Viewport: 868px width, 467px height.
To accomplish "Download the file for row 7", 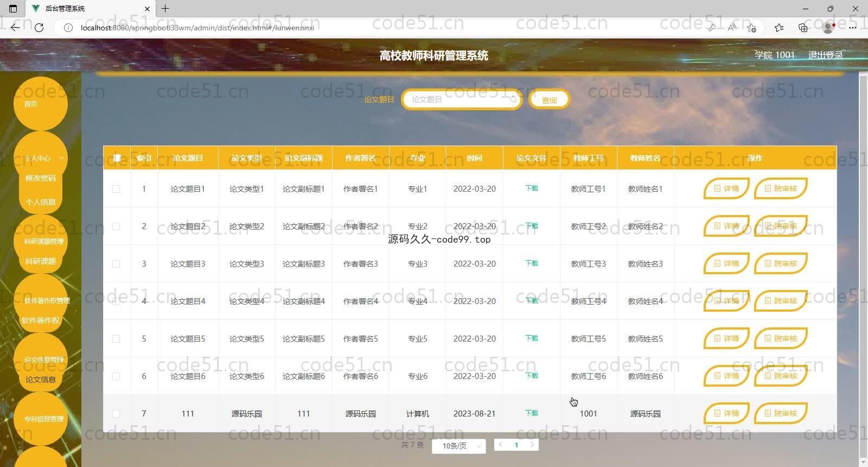I will click(532, 413).
